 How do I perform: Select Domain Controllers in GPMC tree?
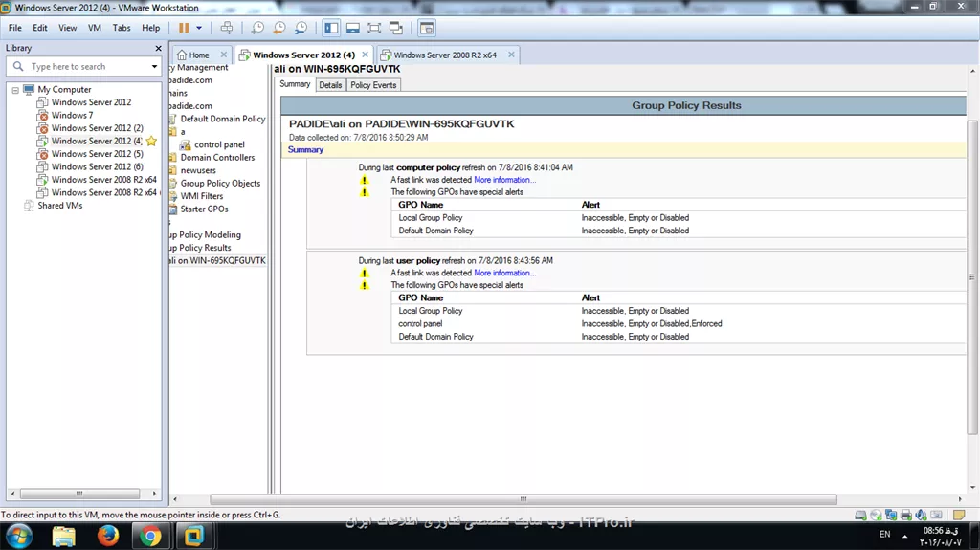[217, 158]
